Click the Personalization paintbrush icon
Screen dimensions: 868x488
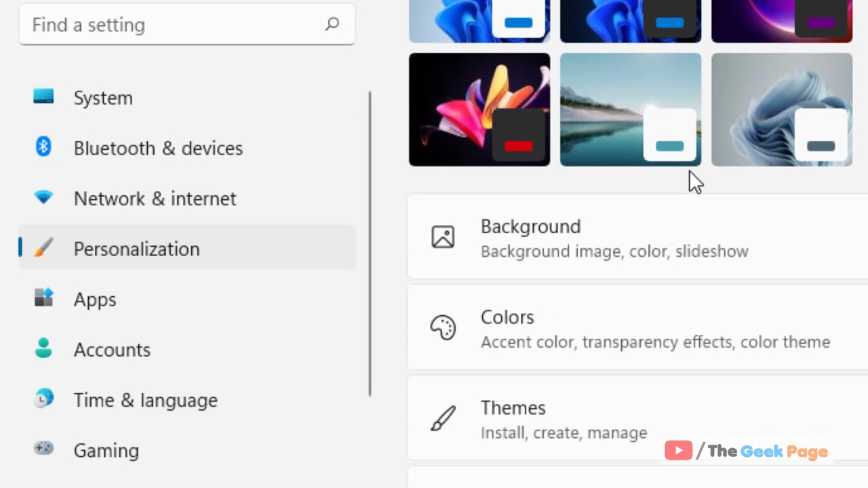point(43,248)
